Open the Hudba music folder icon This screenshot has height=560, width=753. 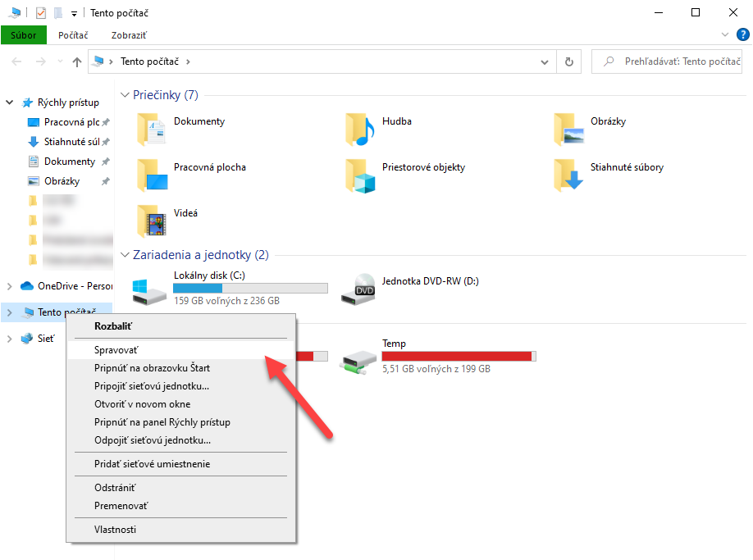point(360,129)
